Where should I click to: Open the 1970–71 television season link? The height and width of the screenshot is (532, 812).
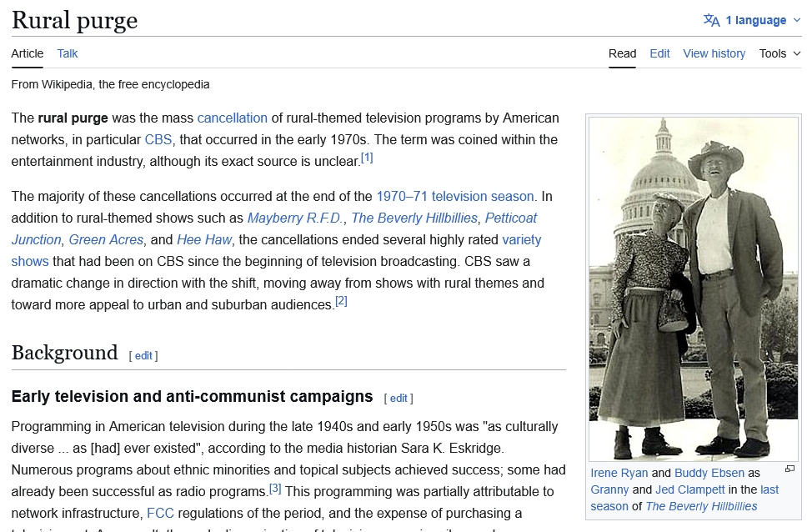pyautogui.click(x=454, y=196)
